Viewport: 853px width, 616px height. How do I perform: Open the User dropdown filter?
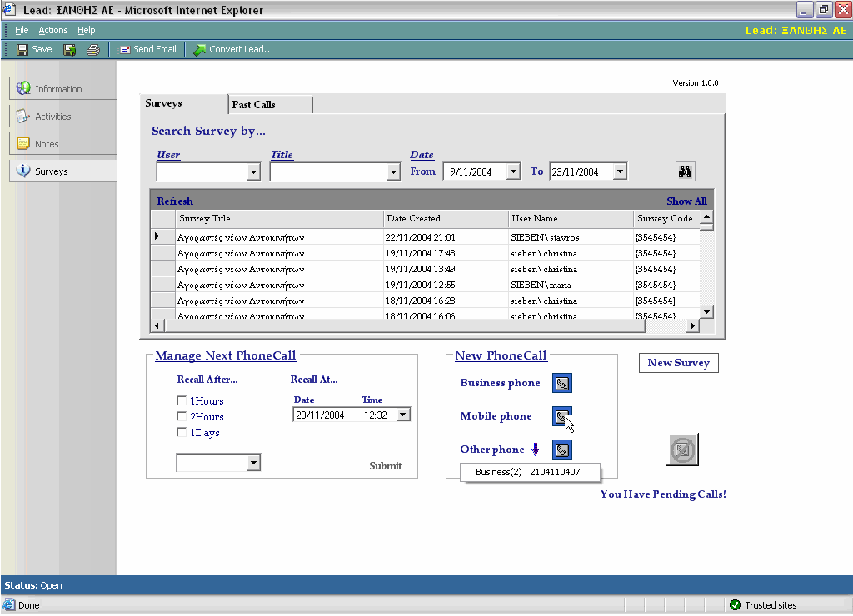[253, 172]
